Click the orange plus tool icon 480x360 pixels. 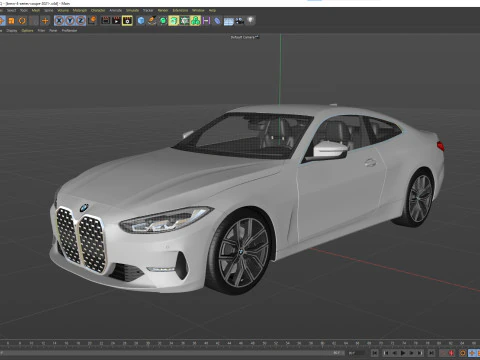[45, 21]
